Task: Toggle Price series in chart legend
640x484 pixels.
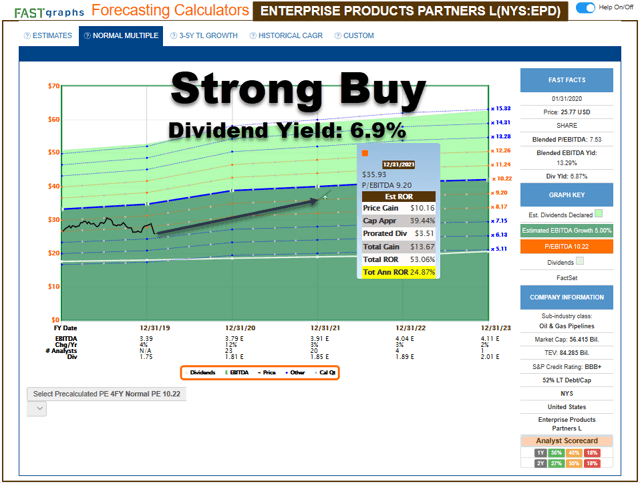Action: tap(267, 373)
